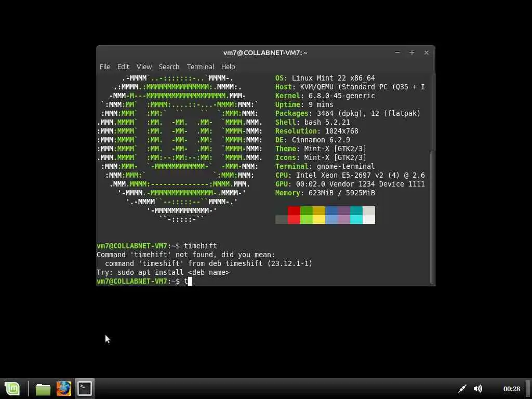Click the 'Terminal: gnome-terminal' line
The width and height of the screenshot is (532, 399).
pyautogui.click(x=325, y=166)
